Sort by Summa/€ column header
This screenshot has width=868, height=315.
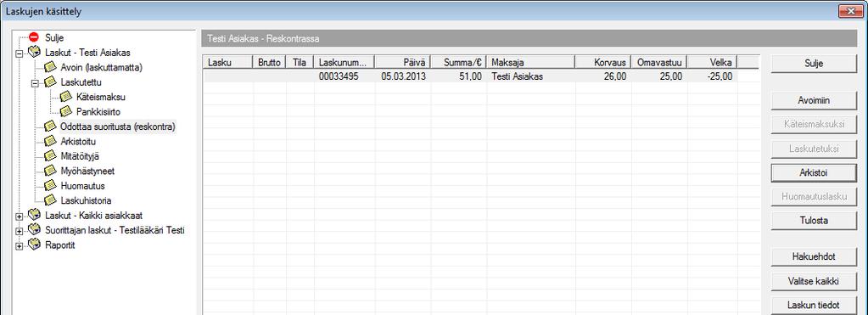point(458,63)
